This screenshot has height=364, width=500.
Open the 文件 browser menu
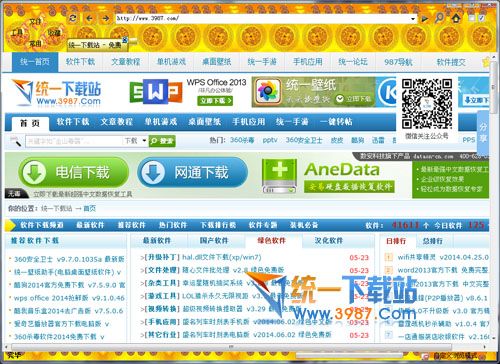35,22
